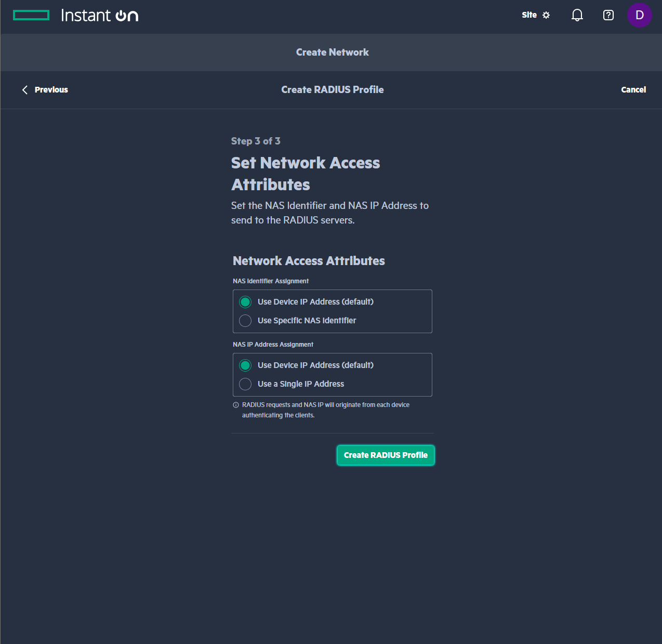
Task: Go back with the Previous link
Action: pyautogui.click(x=51, y=90)
